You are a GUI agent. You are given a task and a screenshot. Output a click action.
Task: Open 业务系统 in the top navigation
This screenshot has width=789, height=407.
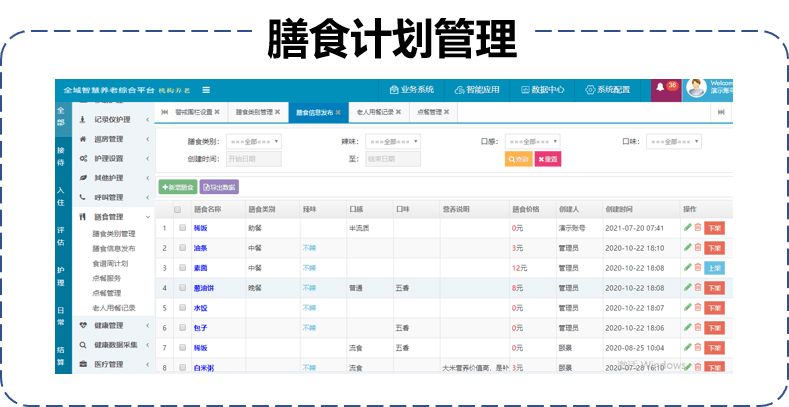click(x=411, y=90)
